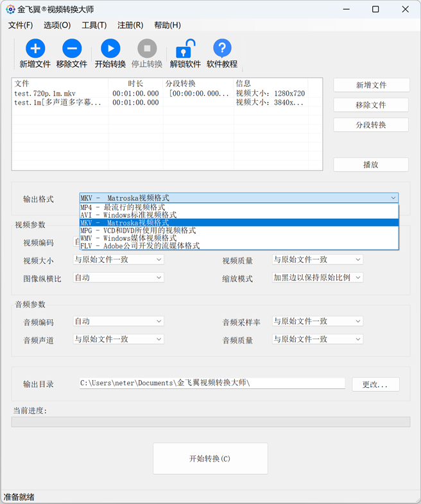Open the 音频采样率 dropdown
Viewport: 421px width, 504px height.
[x=318, y=321]
